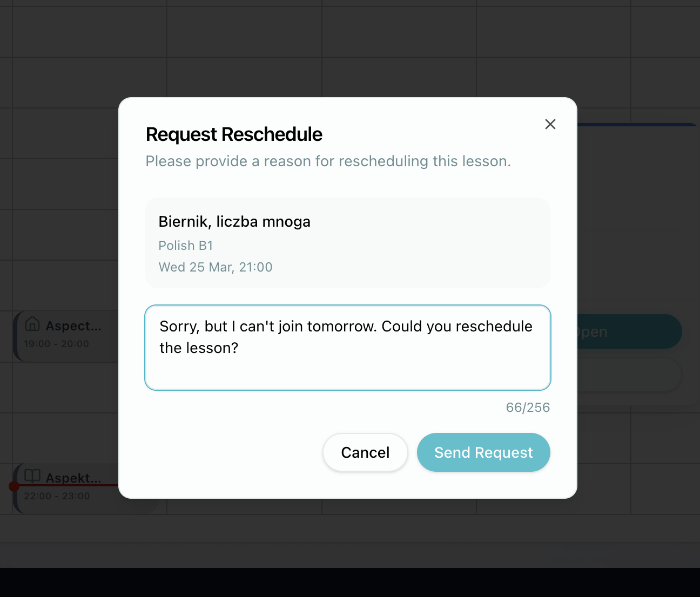700x597 pixels.
Task: Click the book icon on the 22:00 event
Action: tap(32, 476)
